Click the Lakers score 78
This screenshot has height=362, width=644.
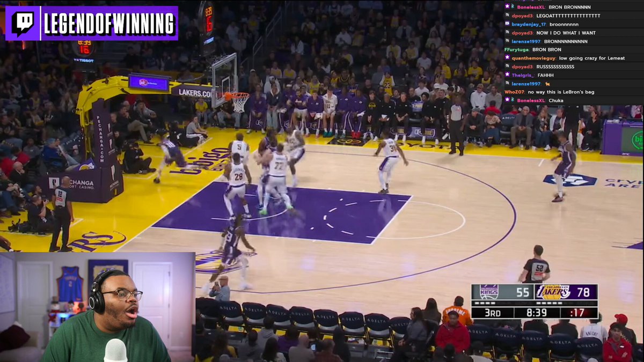(x=583, y=292)
